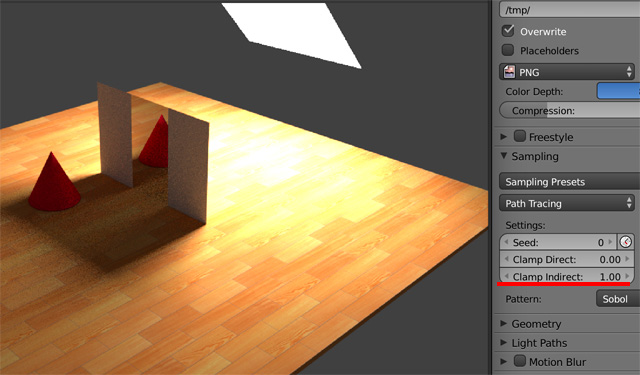Decrease Clamp Indirect with left arrow
The image size is (640, 375).
(506, 276)
